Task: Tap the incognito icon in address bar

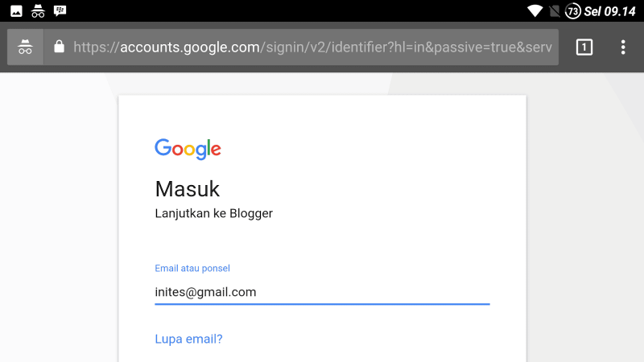Action: click(25, 47)
